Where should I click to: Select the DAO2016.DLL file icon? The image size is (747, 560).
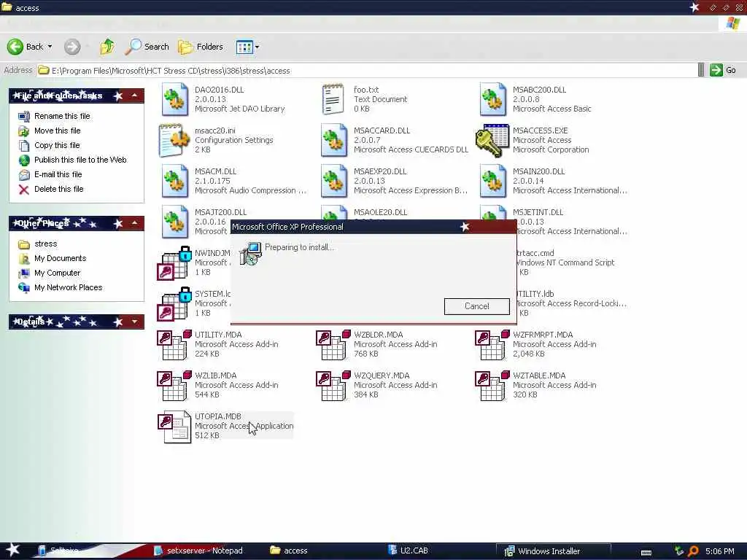point(174,99)
